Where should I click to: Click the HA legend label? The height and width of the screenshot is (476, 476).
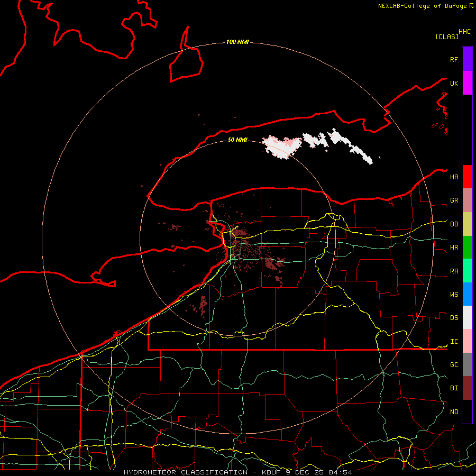(x=454, y=177)
